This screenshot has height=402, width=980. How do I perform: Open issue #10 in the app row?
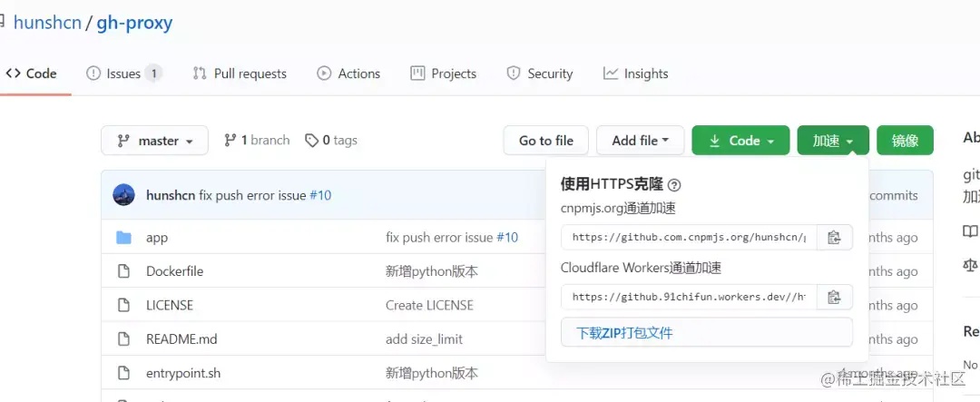[x=507, y=238]
